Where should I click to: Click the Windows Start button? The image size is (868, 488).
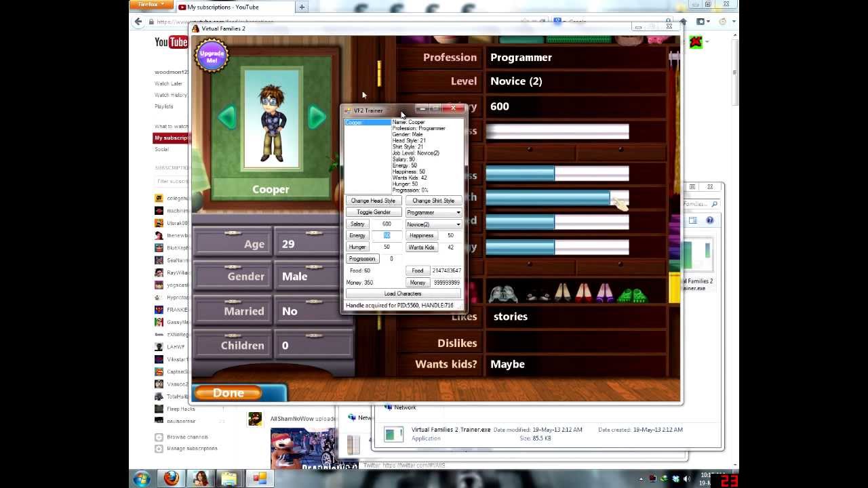tap(142, 479)
